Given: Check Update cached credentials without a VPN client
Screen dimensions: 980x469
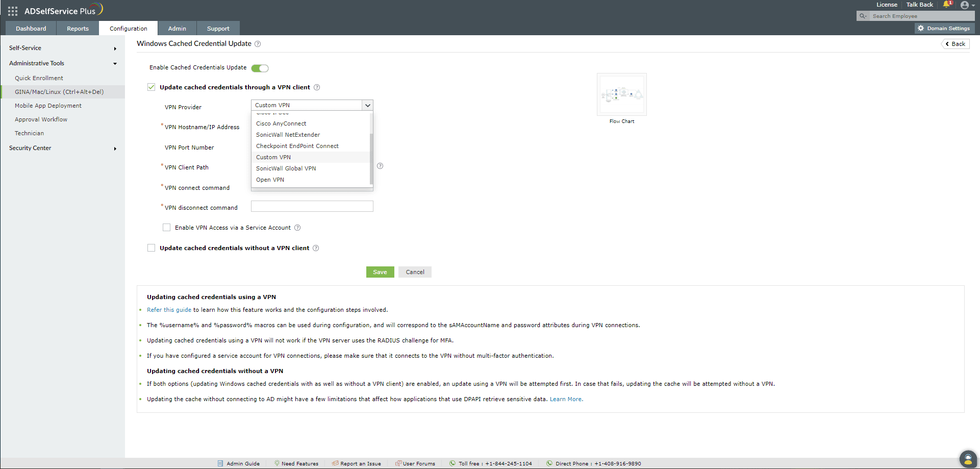Looking at the screenshot, I should pyautogui.click(x=151, y=248).
